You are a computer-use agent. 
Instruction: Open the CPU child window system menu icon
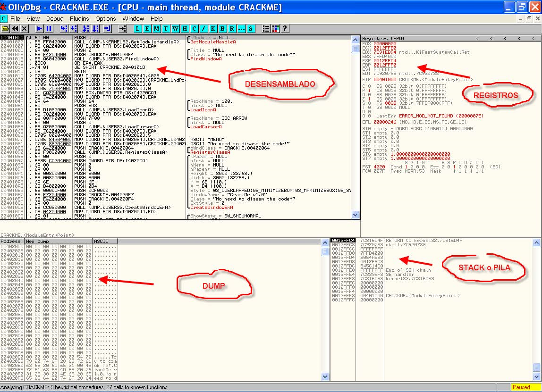pos(4,19)
